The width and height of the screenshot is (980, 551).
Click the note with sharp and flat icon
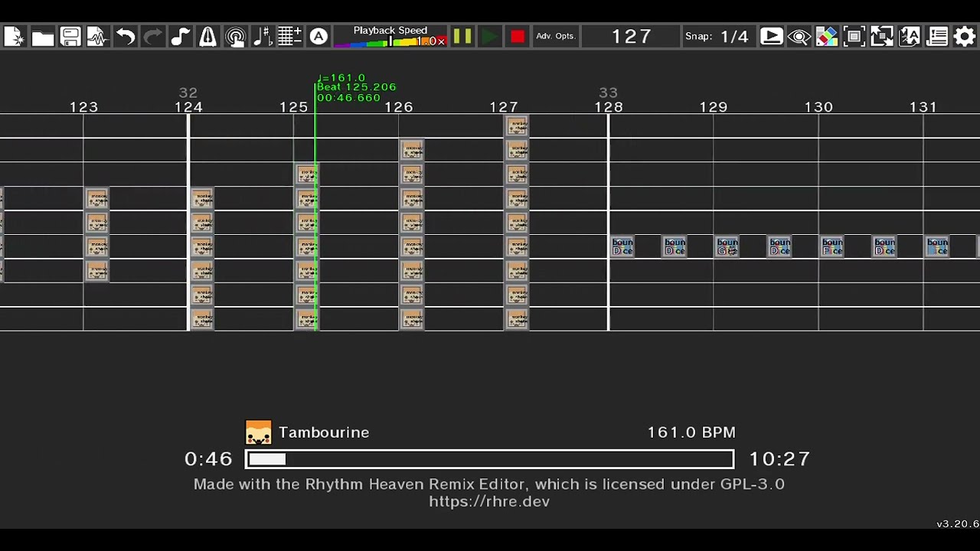[x=263, y=37]
